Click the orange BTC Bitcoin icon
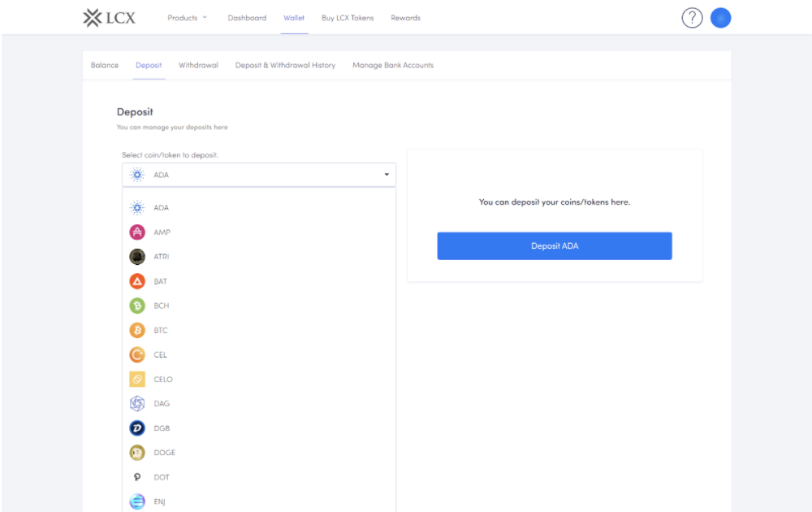 click(137, 330)
